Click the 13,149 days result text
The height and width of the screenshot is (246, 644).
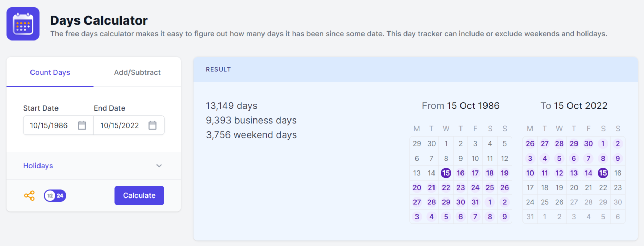(232, 106)
